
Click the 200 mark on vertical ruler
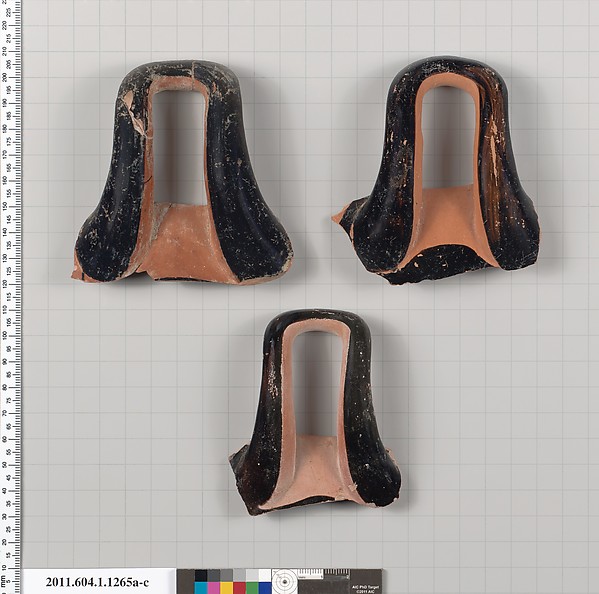(x=5, y=77)
